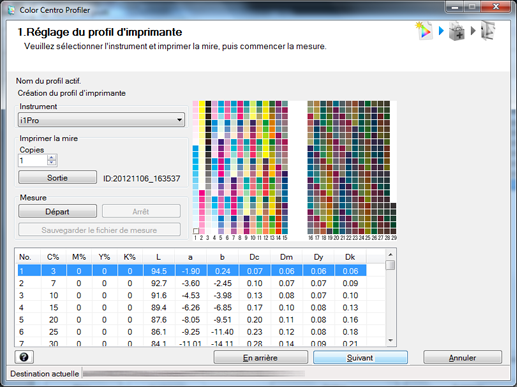517x387 pixels.
Task: Proceed with the Suivant button
Action: (x=360, y=358)
